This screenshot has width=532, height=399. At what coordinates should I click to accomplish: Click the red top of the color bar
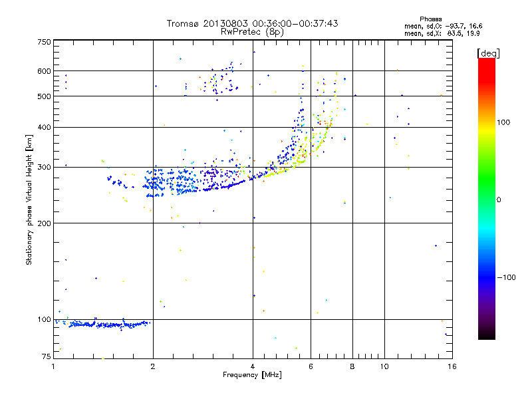click(487, 68)
